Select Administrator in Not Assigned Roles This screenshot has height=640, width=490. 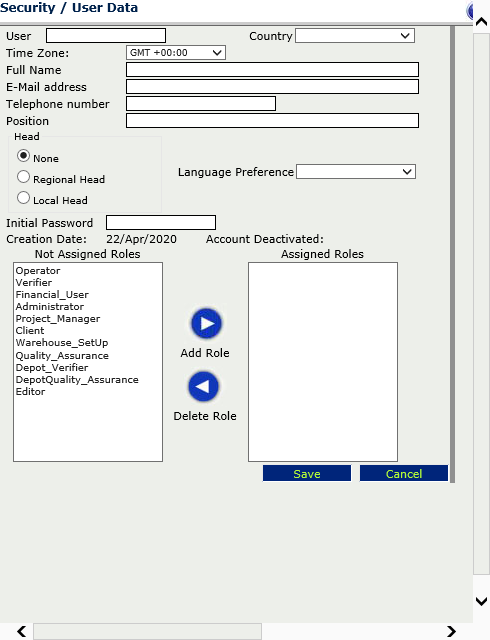(x=50, y=307)
